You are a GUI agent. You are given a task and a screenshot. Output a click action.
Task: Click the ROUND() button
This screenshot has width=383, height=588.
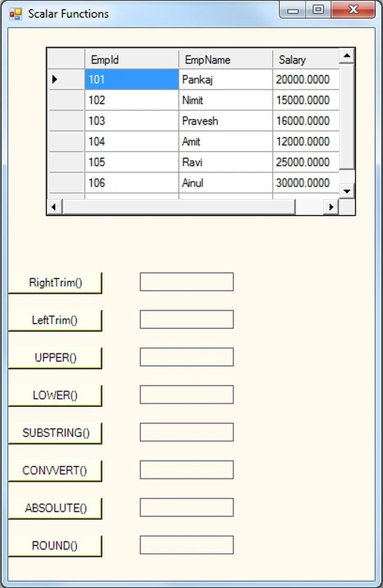55,546
